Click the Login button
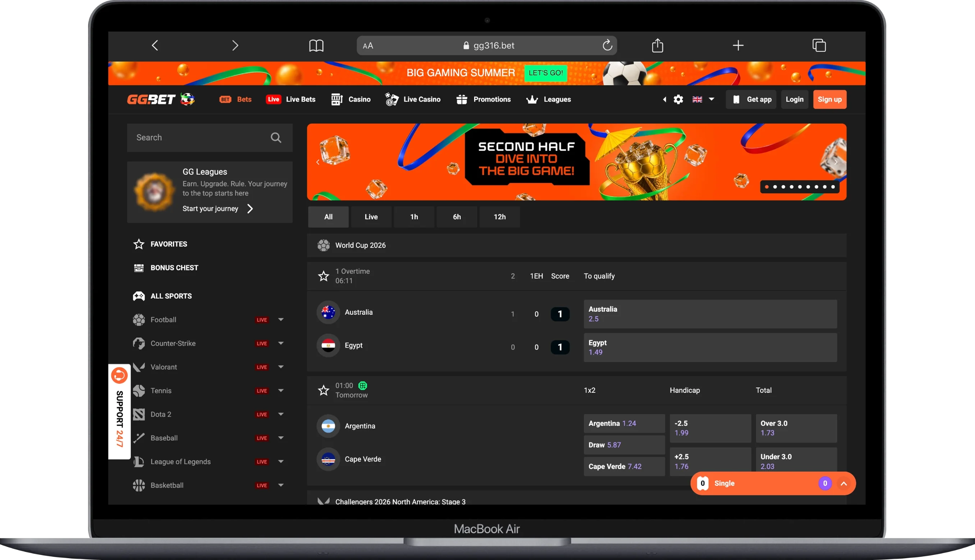Viewport: 975px width, 560px height. [794, 100]
